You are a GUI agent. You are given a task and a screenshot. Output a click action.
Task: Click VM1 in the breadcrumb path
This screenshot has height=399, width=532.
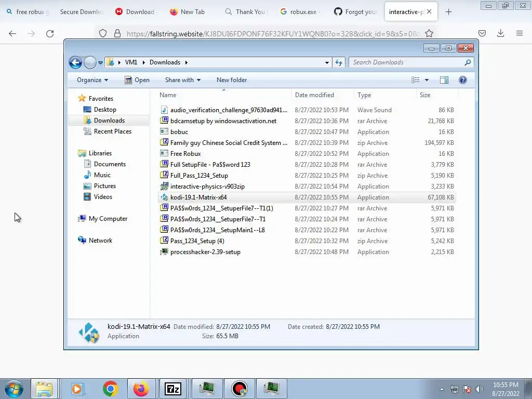[x=131, y=62]
